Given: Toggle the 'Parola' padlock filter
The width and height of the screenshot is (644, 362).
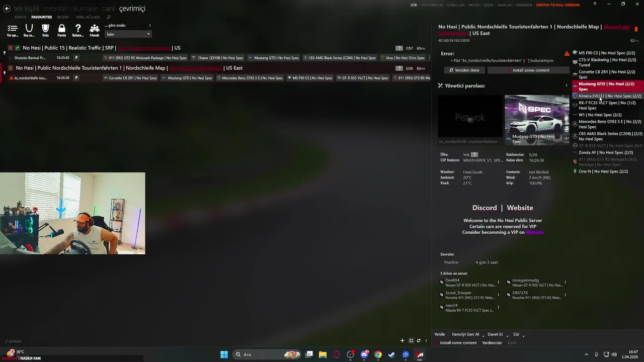Looking at the screenshot, I should [x=61, y=30].
